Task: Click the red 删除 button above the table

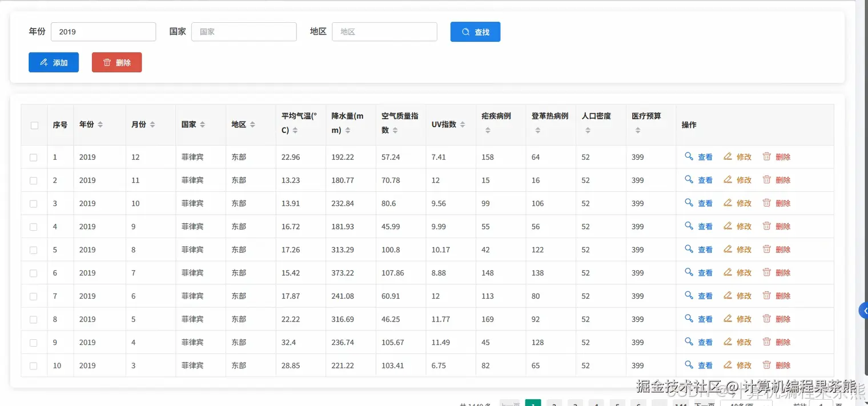Action: click(x=116, y=62)
